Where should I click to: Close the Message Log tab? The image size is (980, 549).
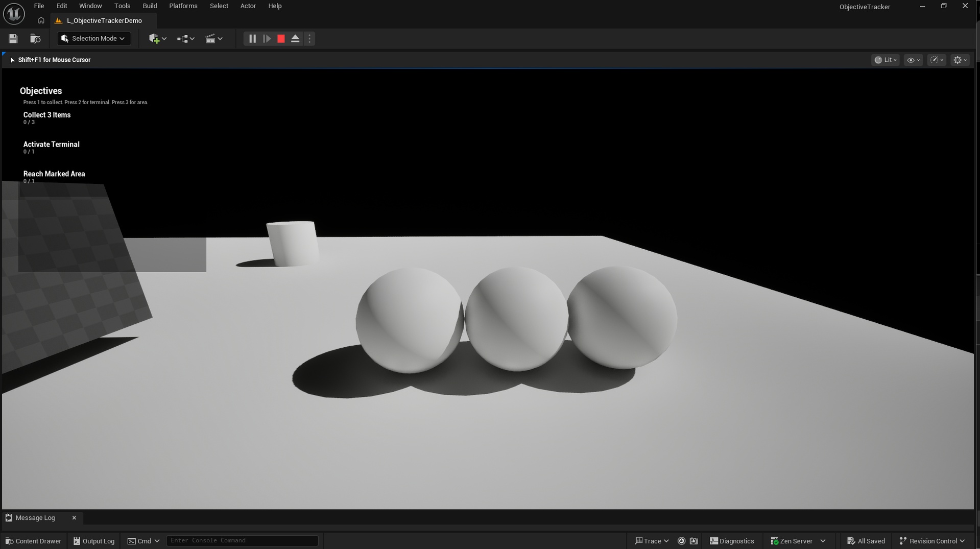(x=74, y=518)
